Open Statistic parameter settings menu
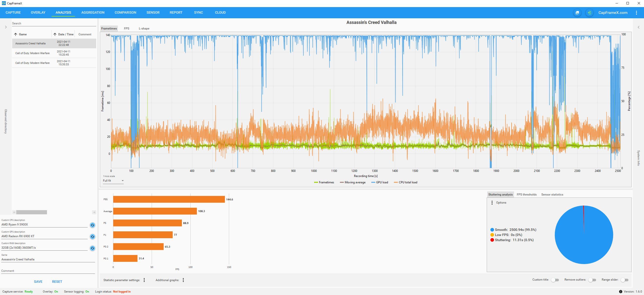 [x=144, y=280]
